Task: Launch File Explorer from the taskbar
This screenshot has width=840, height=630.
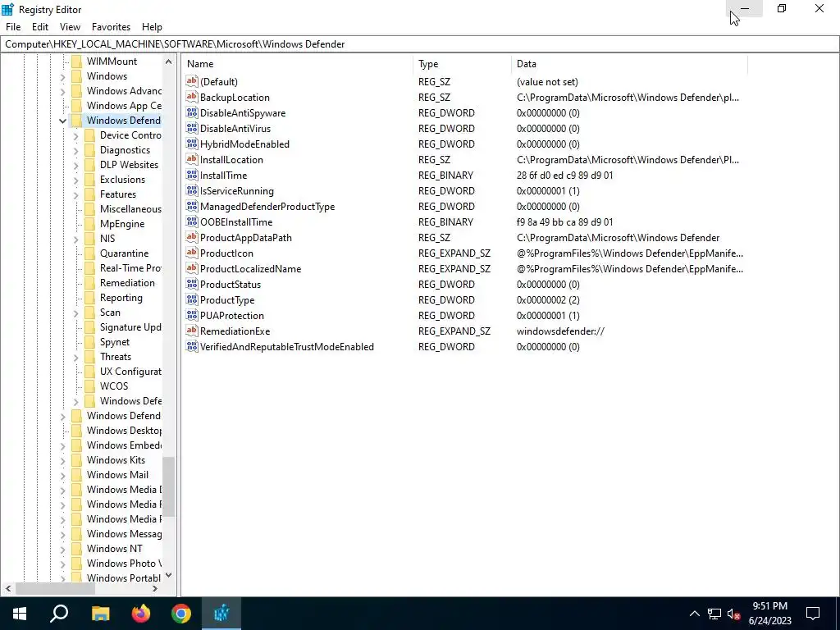Action: coord(100,614)
